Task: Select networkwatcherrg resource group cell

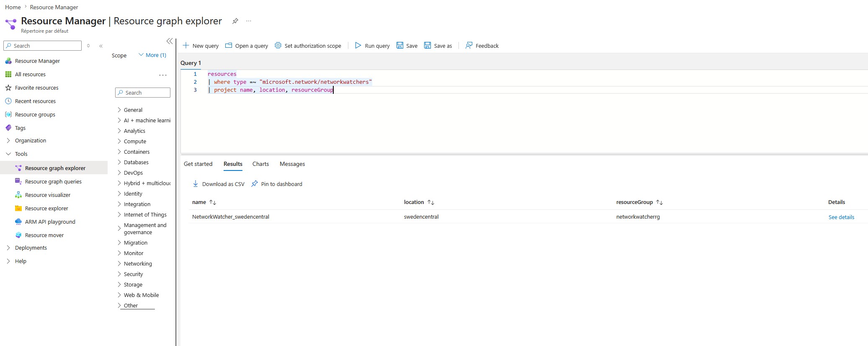Action: [638, 217]
